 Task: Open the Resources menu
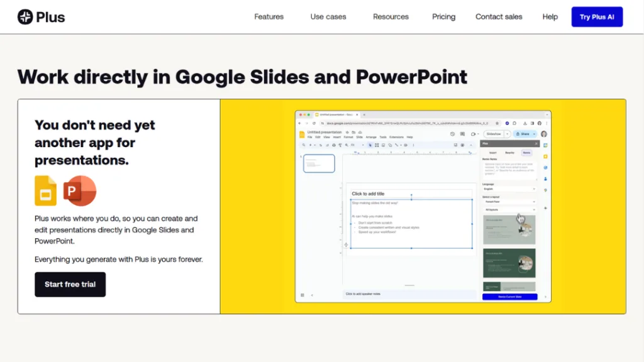[x=391, y=17]
